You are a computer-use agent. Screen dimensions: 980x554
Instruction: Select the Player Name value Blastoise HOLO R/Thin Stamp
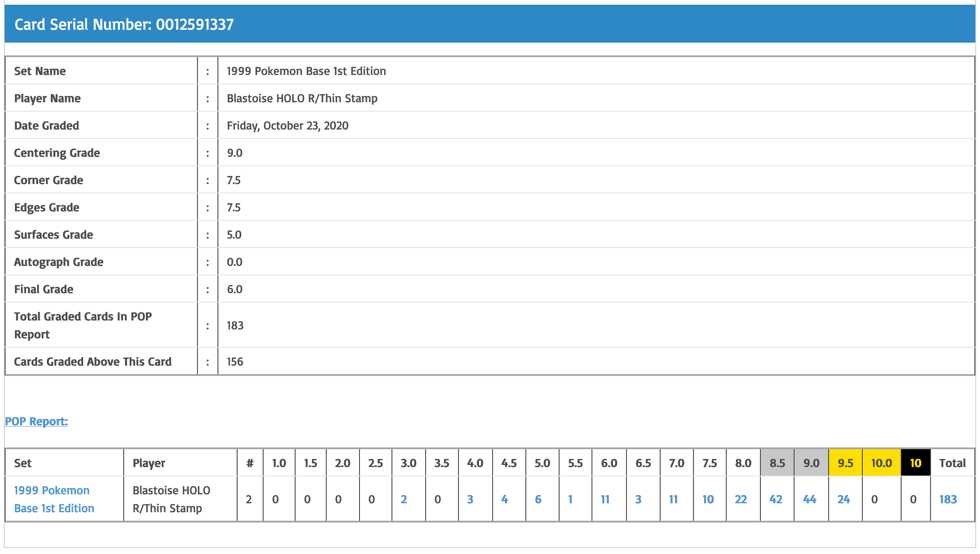pos(302,98)
